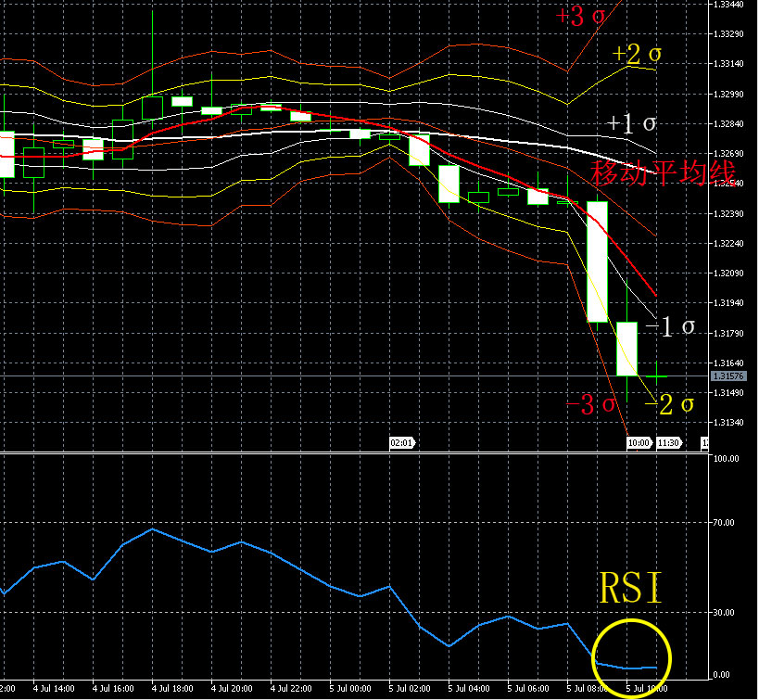Click the 11:30 time marker flag

669,443
